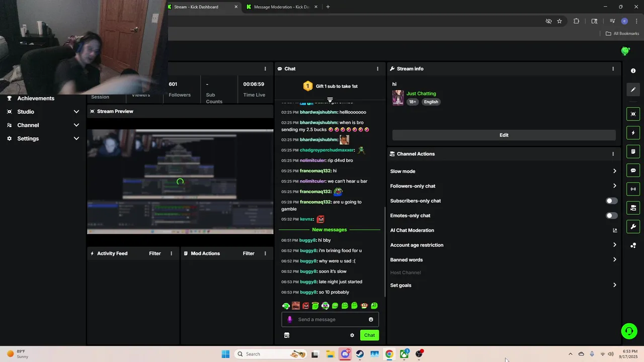The image size is (644, 362).
Task: Expand Banned words settings
Action: tap(614, 260)
